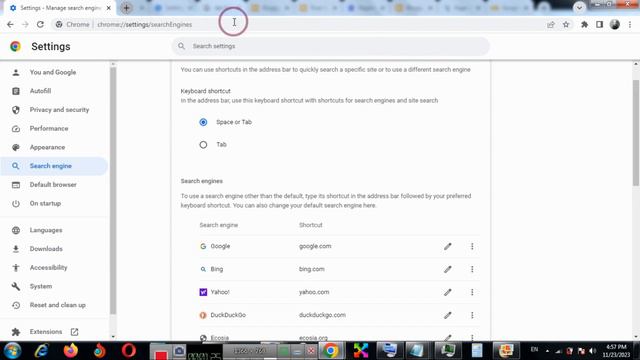The width and height of the screenshot is (640, 360).
Task: Open Chrome three-dot main menu
Action: click(x=630, y=24)
